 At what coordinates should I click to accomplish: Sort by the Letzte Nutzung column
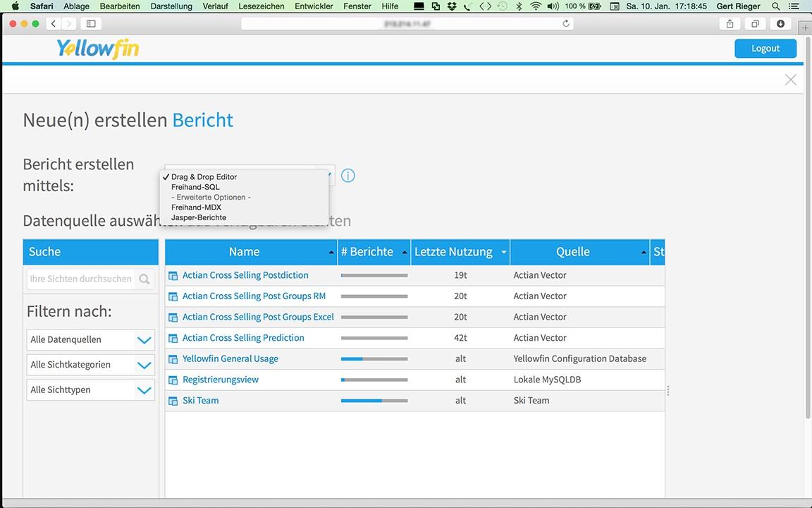(x=460, y=252)
